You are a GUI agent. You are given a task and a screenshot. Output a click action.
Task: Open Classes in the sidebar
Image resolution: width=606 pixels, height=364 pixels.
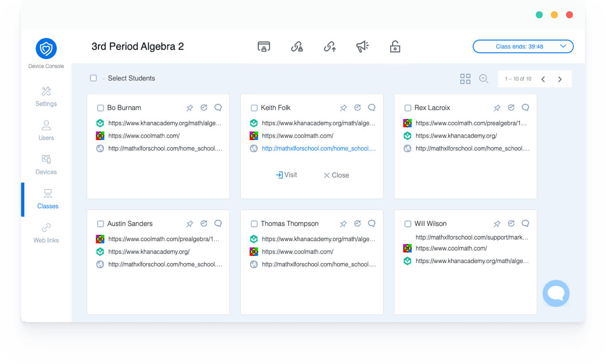pyautogui.click(x=48, y=199)
